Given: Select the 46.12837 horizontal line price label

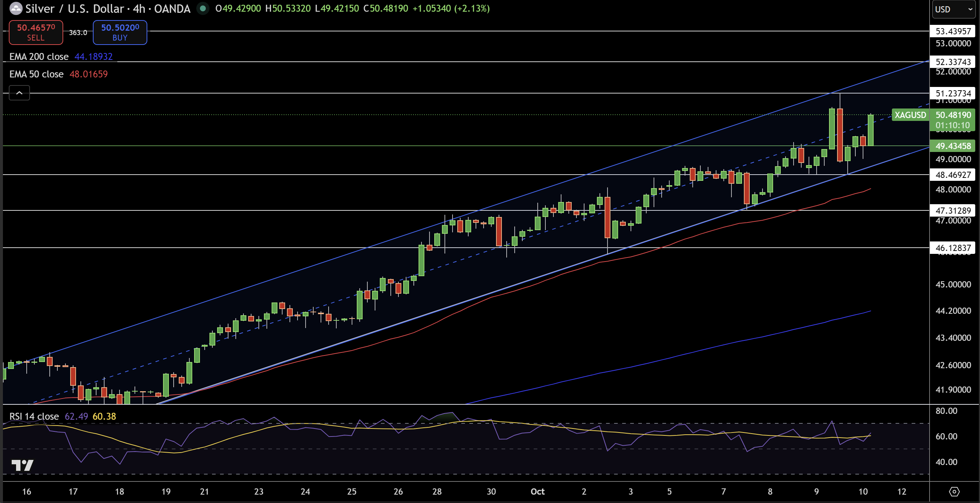Looking at the screenshot, I should tap(953, 248).
